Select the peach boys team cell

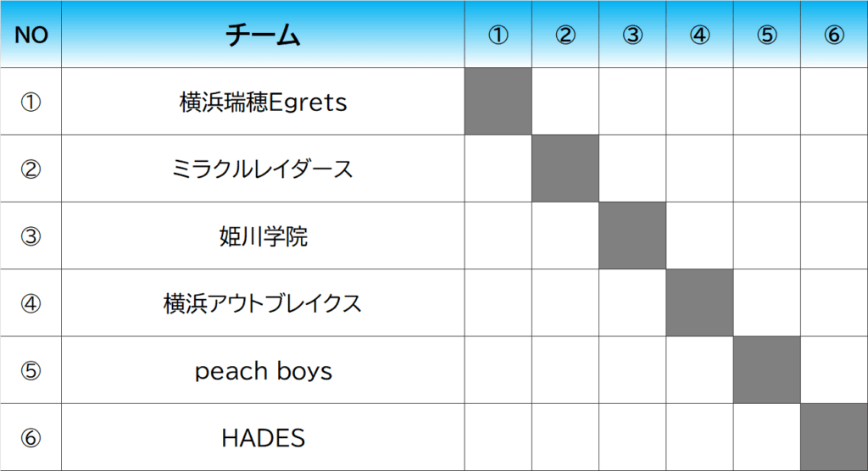[263, 370]
